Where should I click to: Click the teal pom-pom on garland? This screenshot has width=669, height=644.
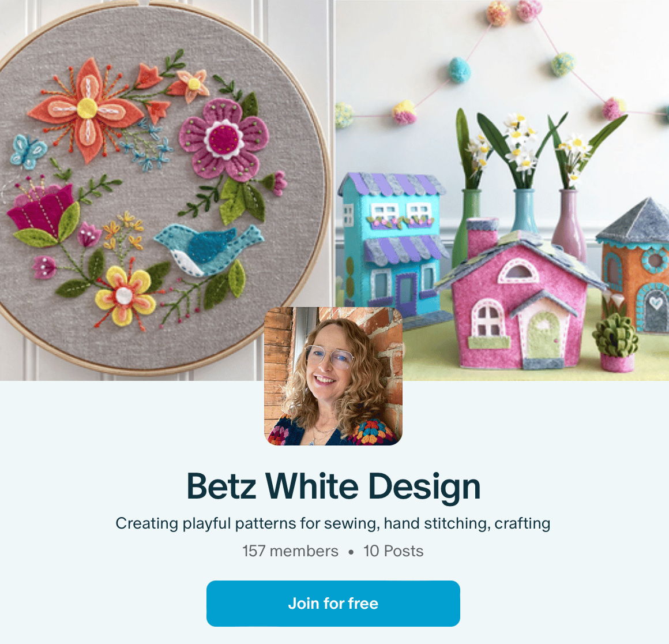[459, 70]
